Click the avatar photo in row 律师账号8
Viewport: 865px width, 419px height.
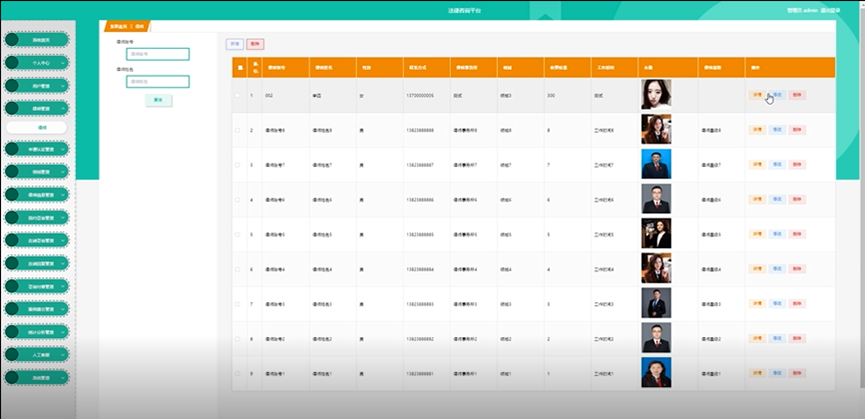point(656,129)
